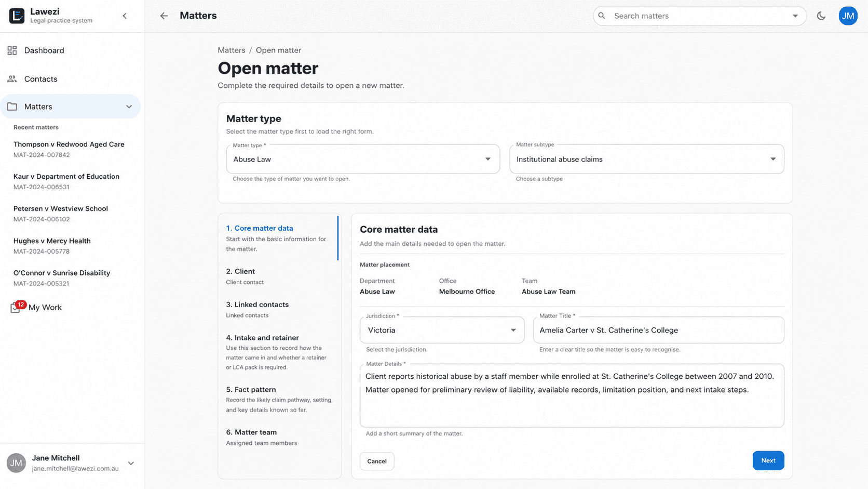
Task: Select step 3 Linked contacts
Action: point(279,310)
